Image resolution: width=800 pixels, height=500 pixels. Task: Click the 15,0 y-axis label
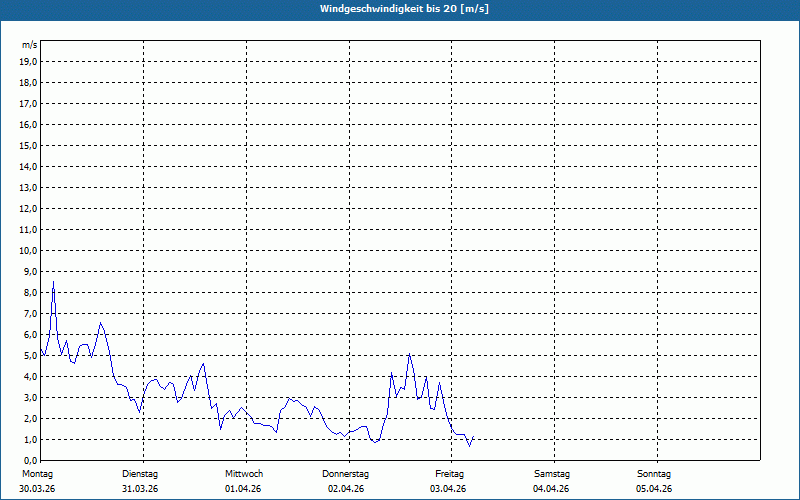29,145
